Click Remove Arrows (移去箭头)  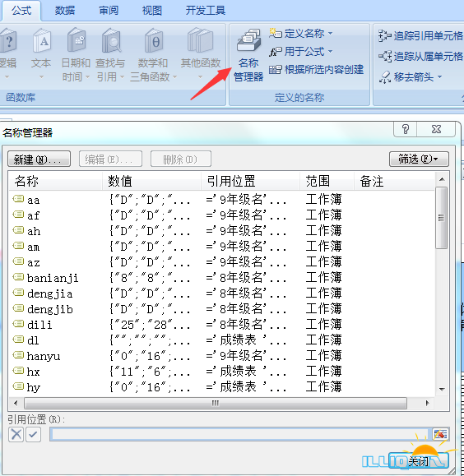point(411,76)
